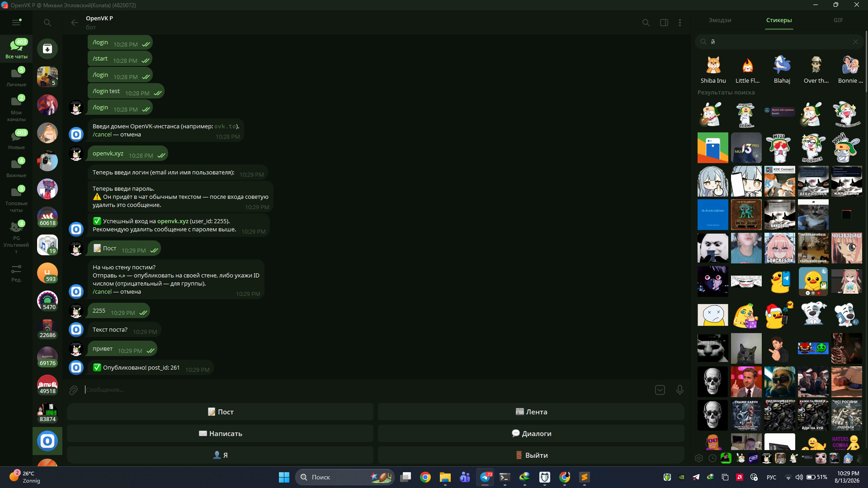
Task: Open chat with 593 unread badge
Action: pos(47,273)
